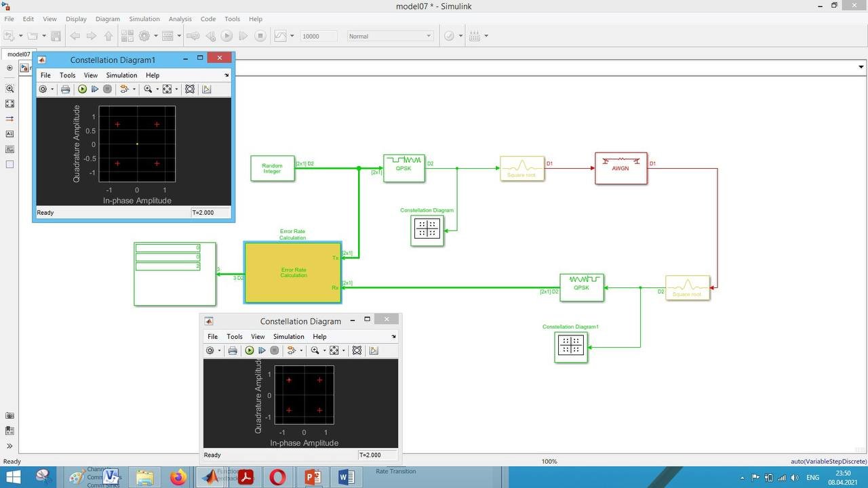The height and width of the screenshot is (488, 868).
Task: Click the Library Browser icon in Simulink toolbar
Action: tap(127, 36)
